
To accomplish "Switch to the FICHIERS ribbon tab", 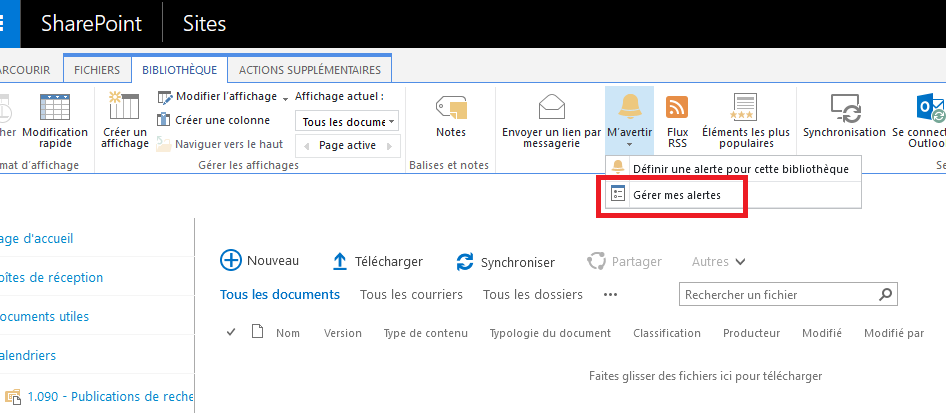I will [x=97, y=70].
